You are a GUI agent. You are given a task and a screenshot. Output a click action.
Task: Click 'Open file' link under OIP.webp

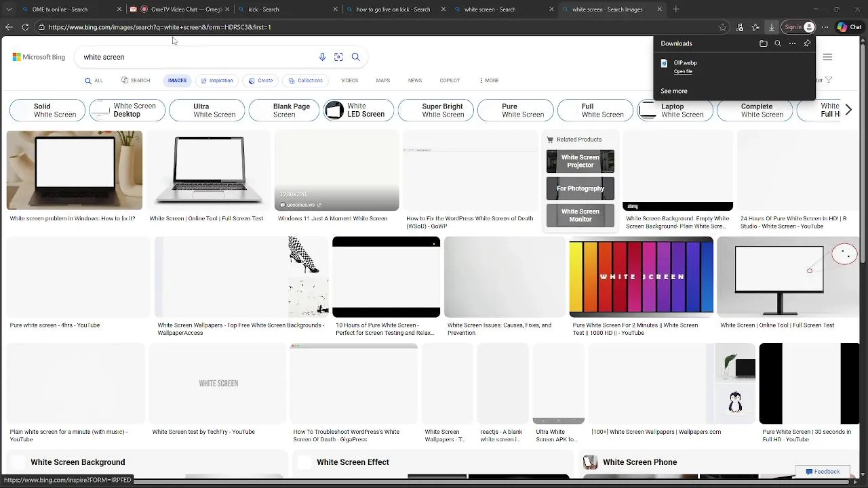683,71
